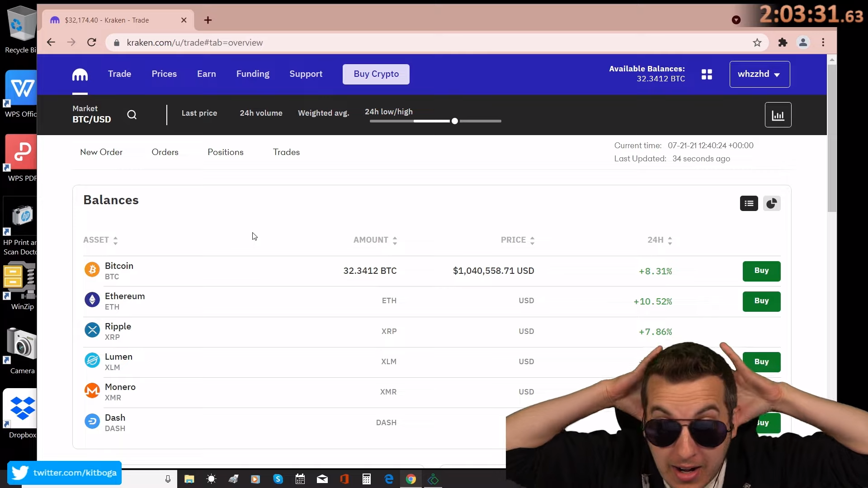Open the Calculator taskbar icon

coord(367,479)
